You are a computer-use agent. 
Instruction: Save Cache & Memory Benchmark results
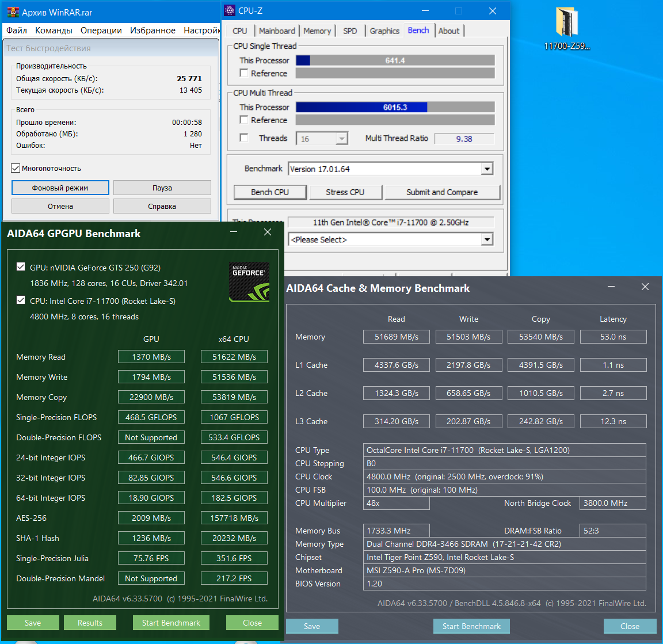[312, 626]
